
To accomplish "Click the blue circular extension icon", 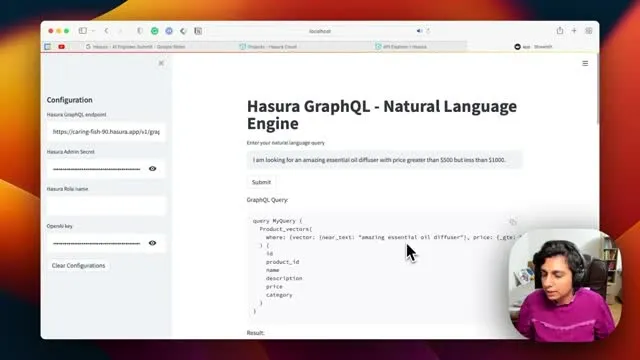I will [x=169, y=31].
